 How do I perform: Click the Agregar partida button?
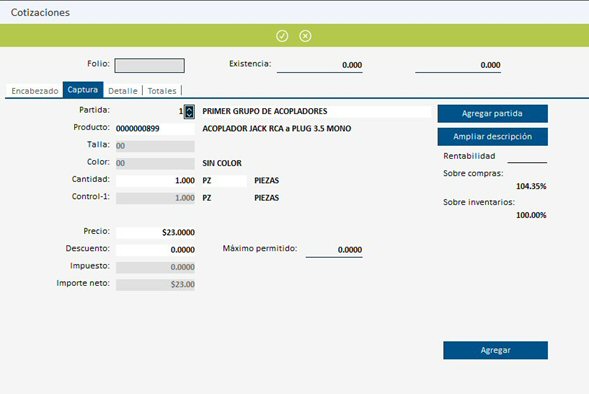492,113
